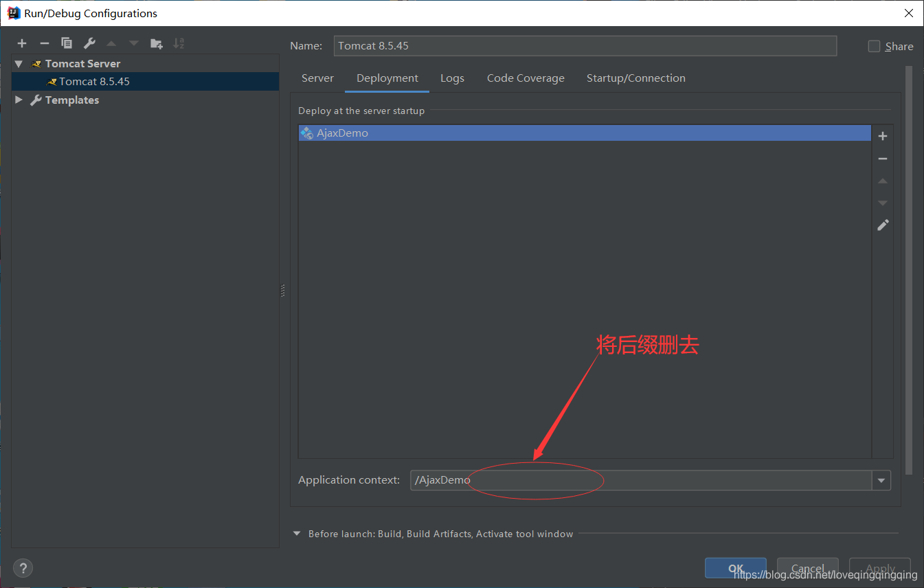This screenshot has width=924, height=588.
Task: Remove the selected configuration with minus icon in left toolbar
Action: coord(45,43)
